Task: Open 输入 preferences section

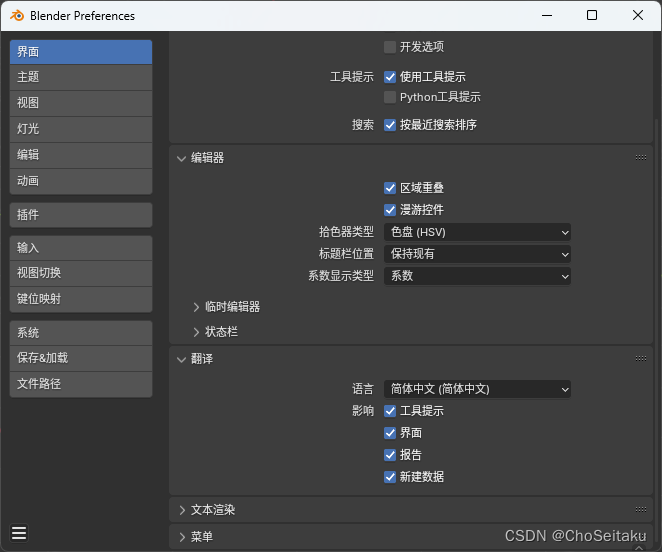Action: tap(81, 248)
